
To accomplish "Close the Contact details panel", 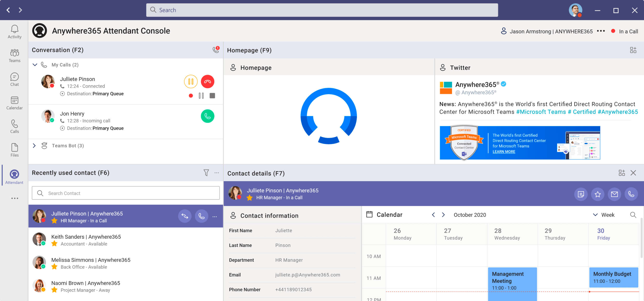I will pyautogui.click(x=633, y=173).
